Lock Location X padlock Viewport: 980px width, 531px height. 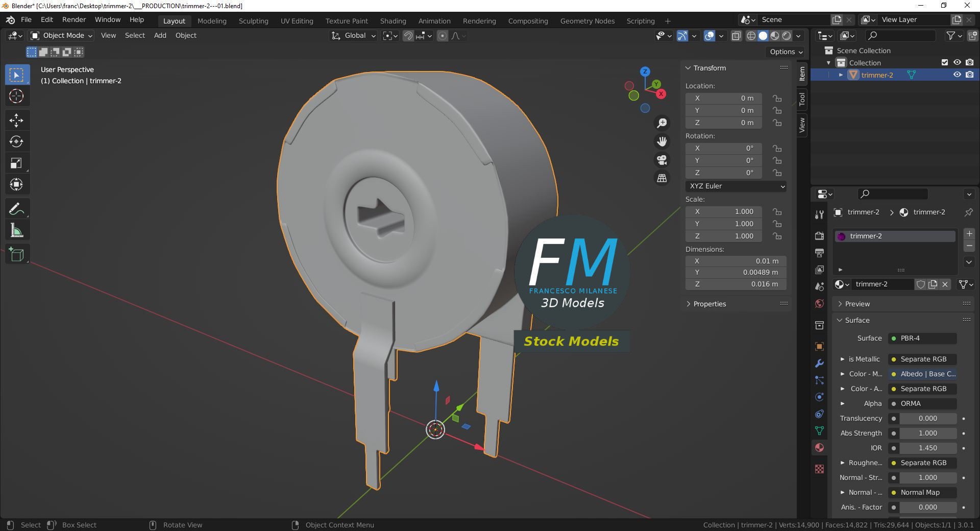(x=777, y=98)
